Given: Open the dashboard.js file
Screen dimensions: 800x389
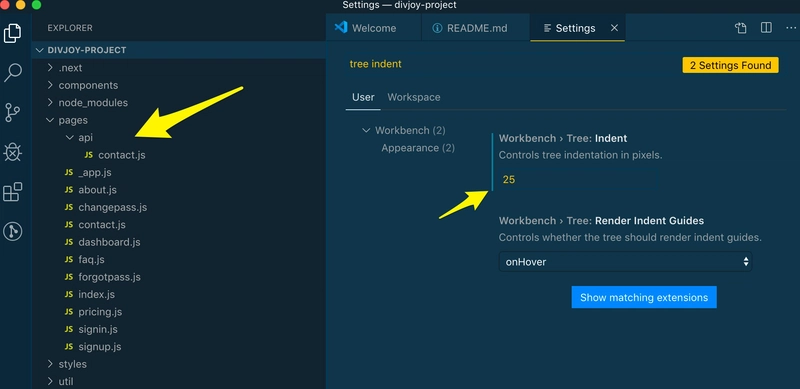Looking at the screenshot, I should [179, 242].
